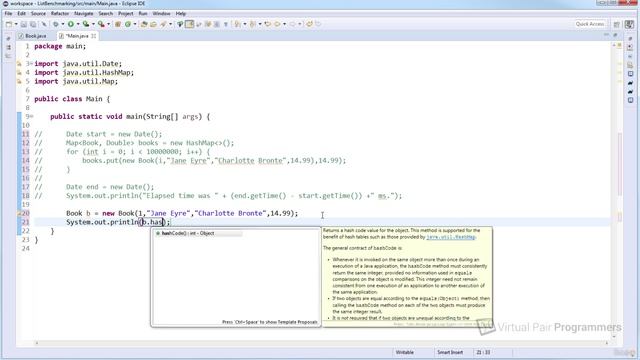Select hashCode() proposal in content assist
The width and height of the screenshot is (640, 360).
(199, 233)
